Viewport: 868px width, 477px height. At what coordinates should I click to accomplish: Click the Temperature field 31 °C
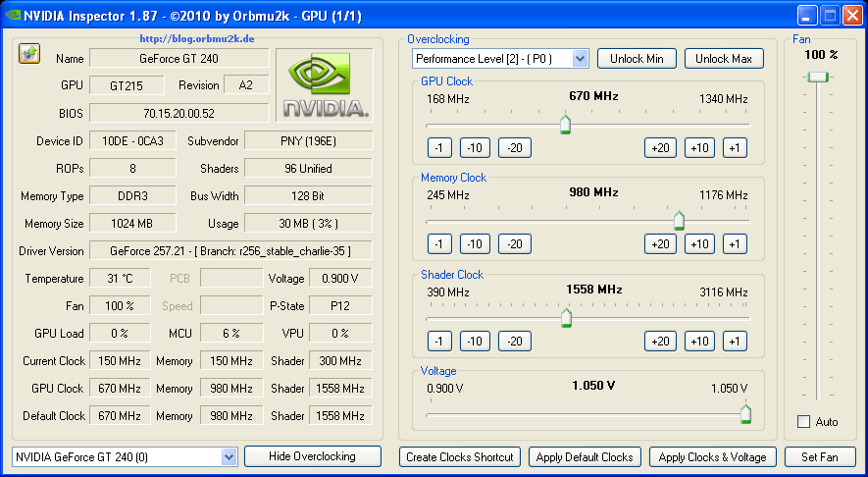120,278
